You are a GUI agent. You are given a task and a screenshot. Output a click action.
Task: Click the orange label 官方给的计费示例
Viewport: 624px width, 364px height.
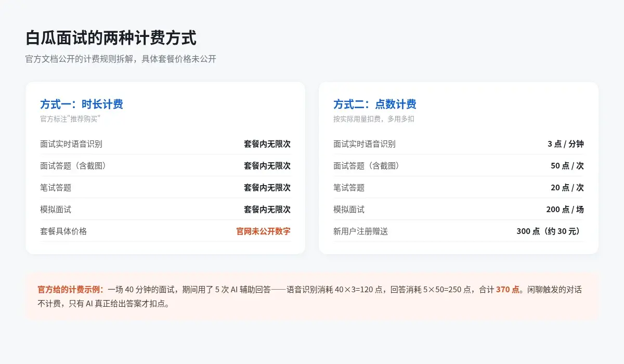(70, 290)
